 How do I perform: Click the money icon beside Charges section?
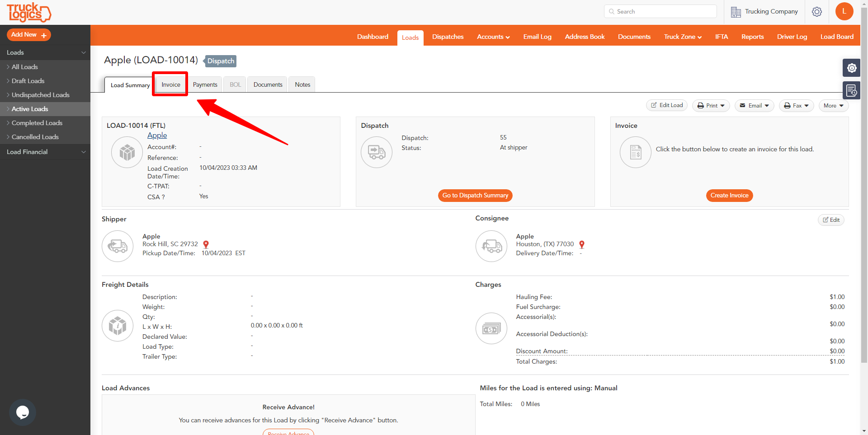(x=491, y=328)
